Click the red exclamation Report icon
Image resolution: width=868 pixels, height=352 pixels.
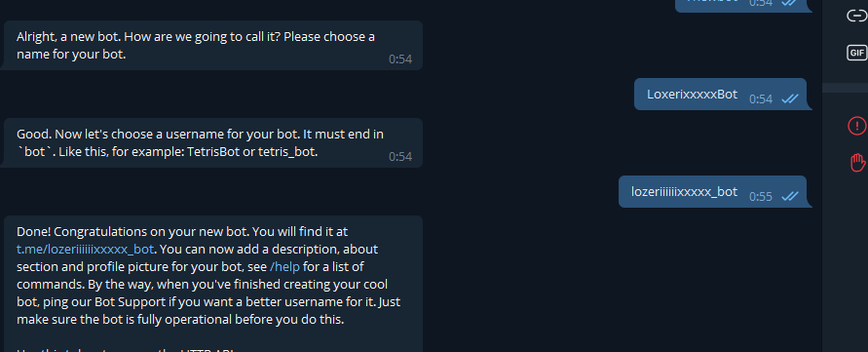click(x=857, y=125)
